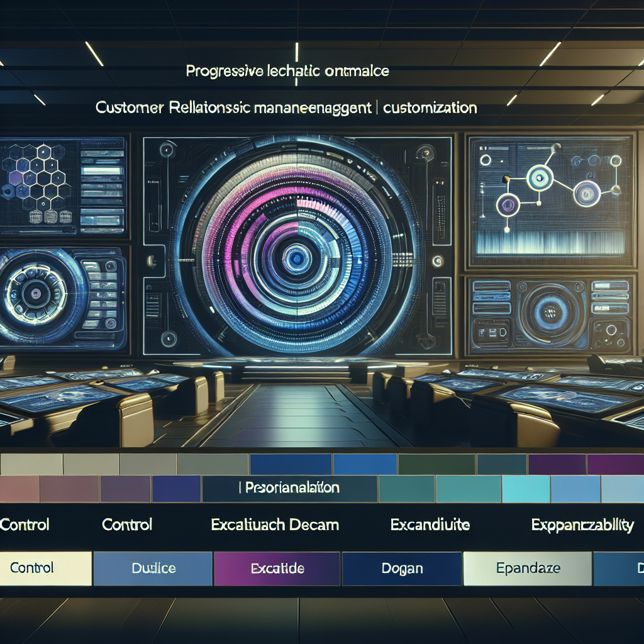Select the purple node in the right-side graph
Viewport: 644px width, 644px height.
(507, 204)
